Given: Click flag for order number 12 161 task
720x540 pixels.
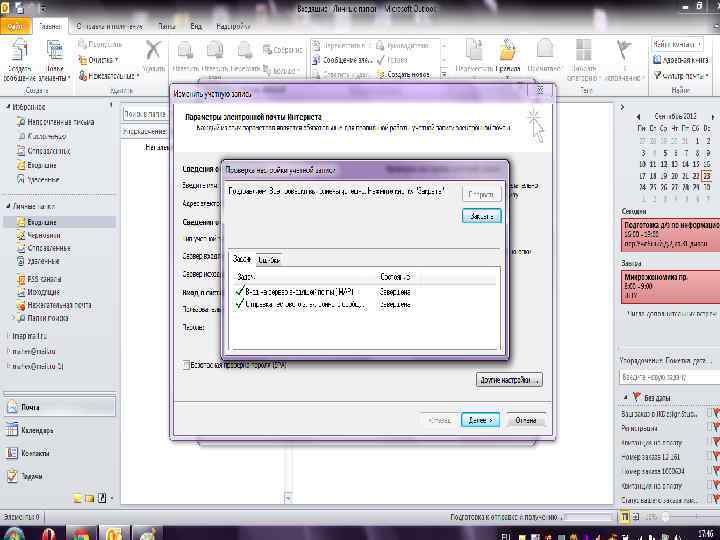Looking at the screenshot, I should (x=715, y=456).
